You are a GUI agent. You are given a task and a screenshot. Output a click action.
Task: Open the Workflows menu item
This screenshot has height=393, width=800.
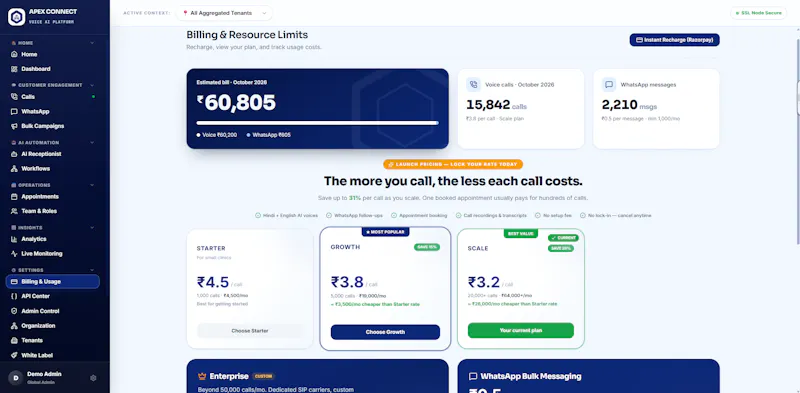click(x=53, y=168)
